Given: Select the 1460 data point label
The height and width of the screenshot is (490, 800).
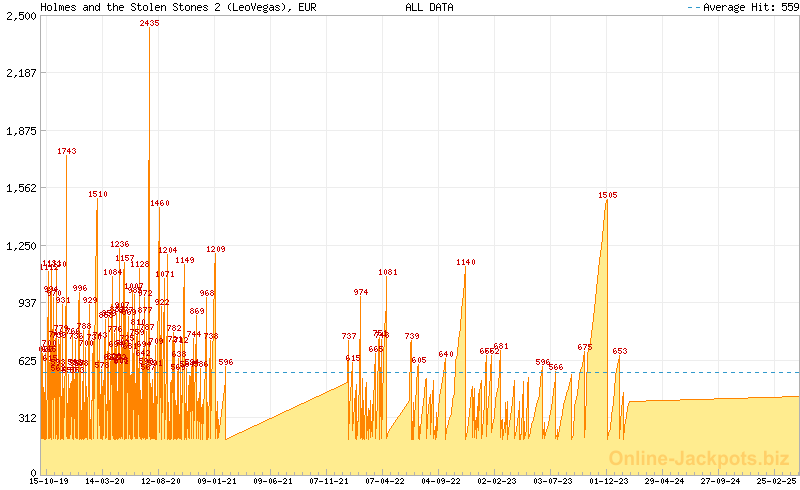Looking at the screenshot, I should pyautogui.click(x=160, y=203).
